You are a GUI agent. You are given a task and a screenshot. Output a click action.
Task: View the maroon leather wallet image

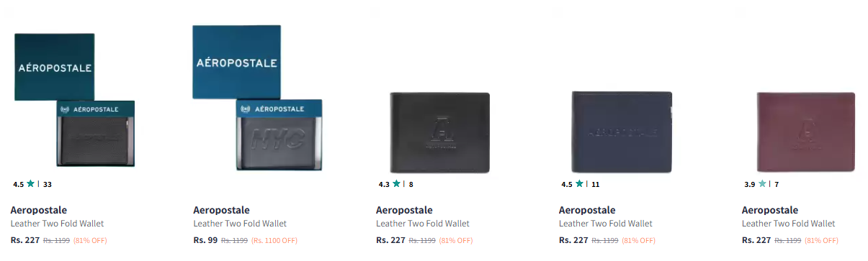point(805,132)
